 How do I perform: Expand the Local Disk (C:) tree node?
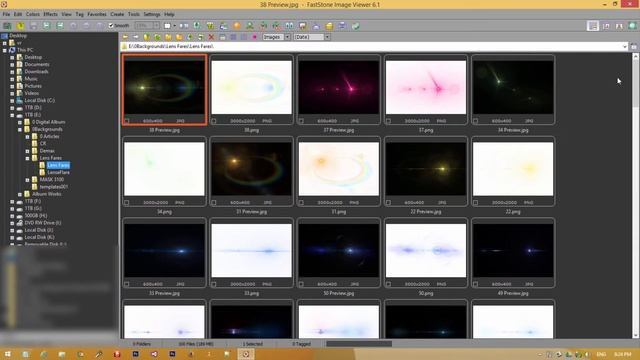pyautogui.click(x=12, y=100)
